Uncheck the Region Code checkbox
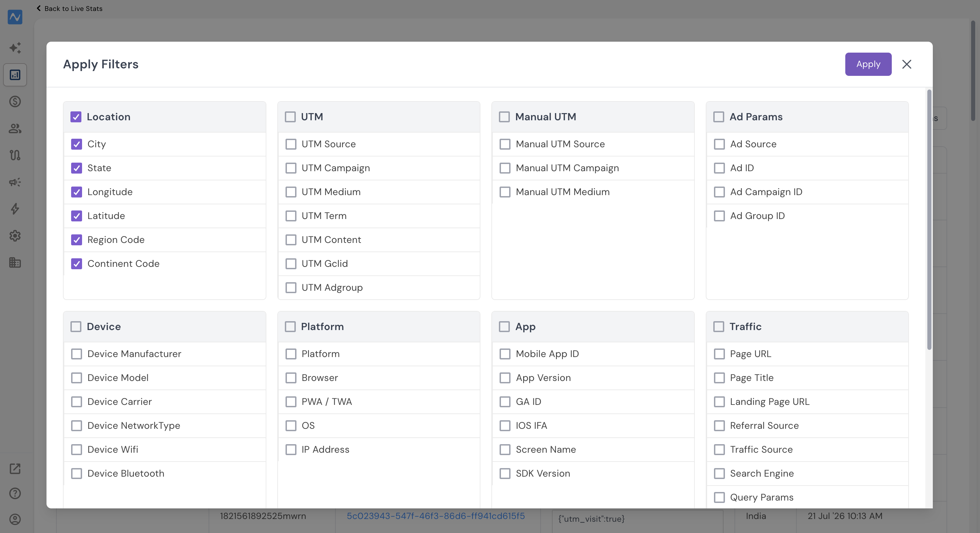Screen dimensions: 980x533 (x=77, y=240)
